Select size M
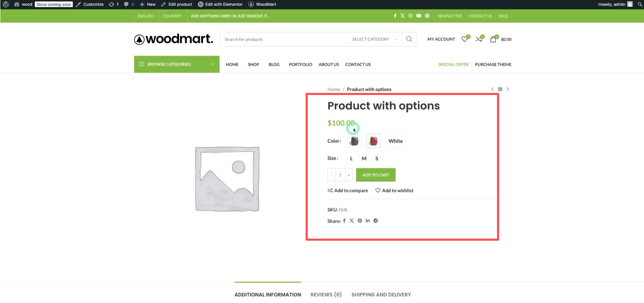 [x=364, y=158]
